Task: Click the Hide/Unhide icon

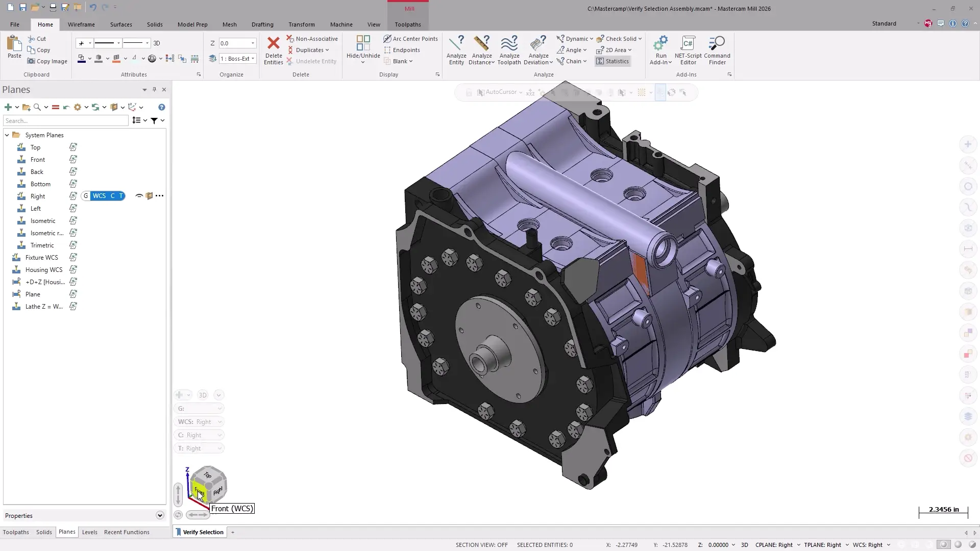Action: 363,44
